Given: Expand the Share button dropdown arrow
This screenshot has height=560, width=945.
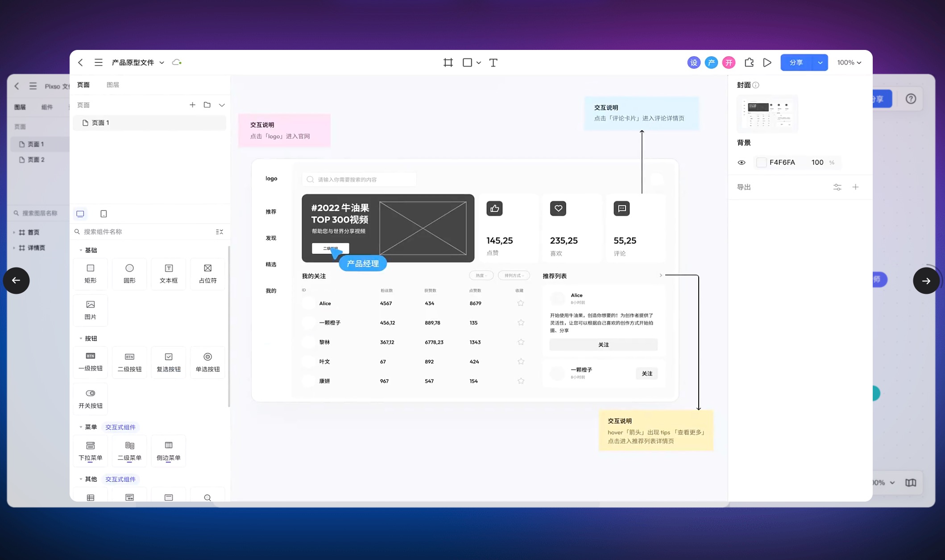Looking at the screenshot, I should point(820,62).
